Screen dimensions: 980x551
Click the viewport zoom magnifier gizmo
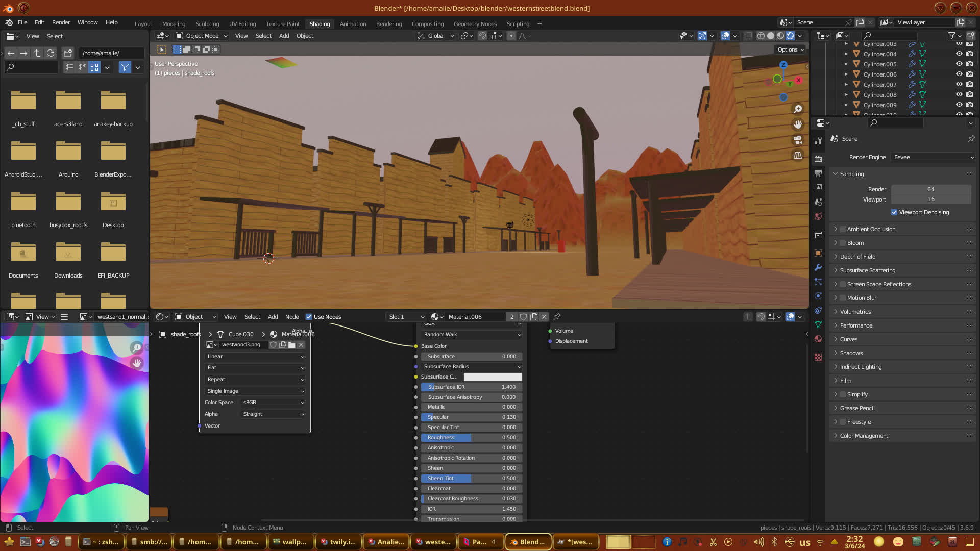coord(798,109)
